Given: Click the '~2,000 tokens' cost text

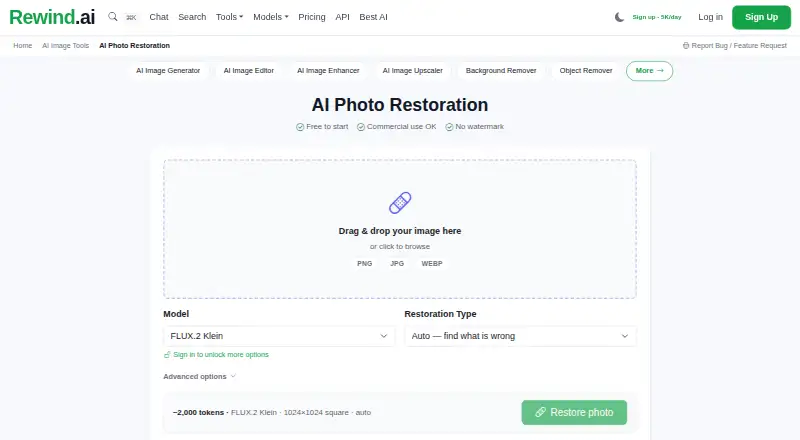Looking at the screenshot, I should point(198,412).
